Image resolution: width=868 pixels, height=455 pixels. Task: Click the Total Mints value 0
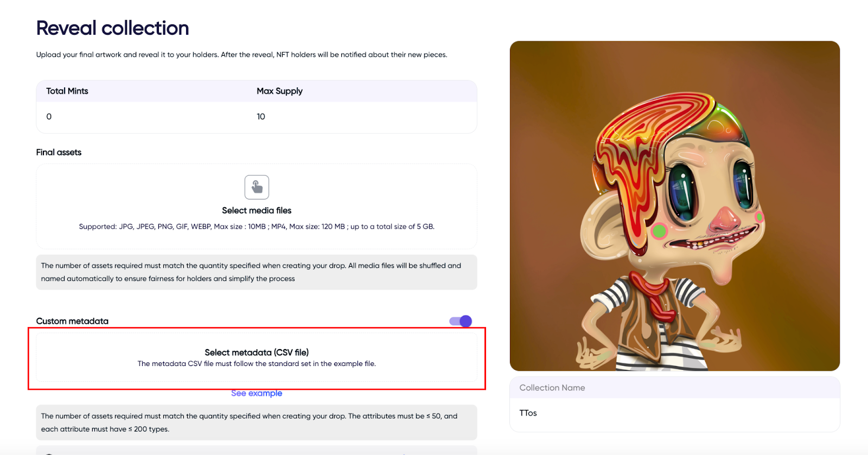point(49,117)
